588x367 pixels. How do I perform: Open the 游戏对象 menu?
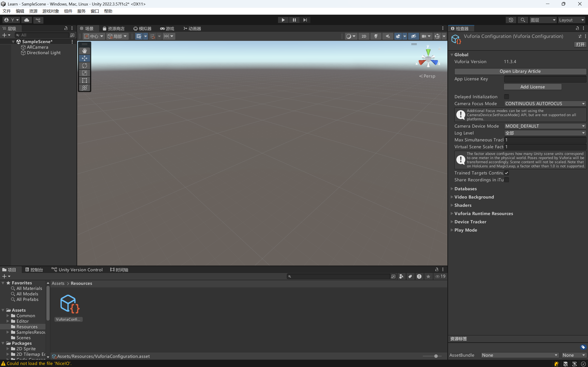51,11
